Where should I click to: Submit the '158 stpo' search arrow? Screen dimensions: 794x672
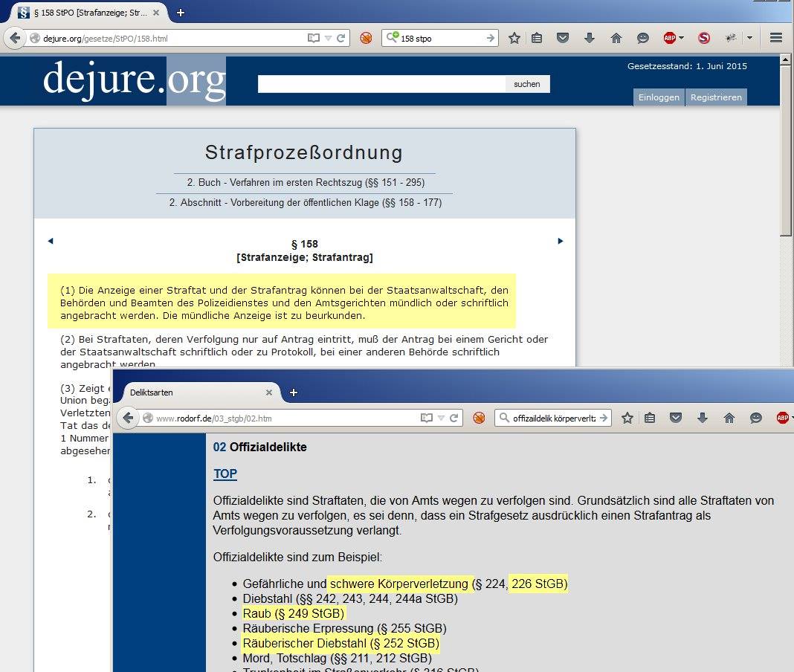(490, 38)
